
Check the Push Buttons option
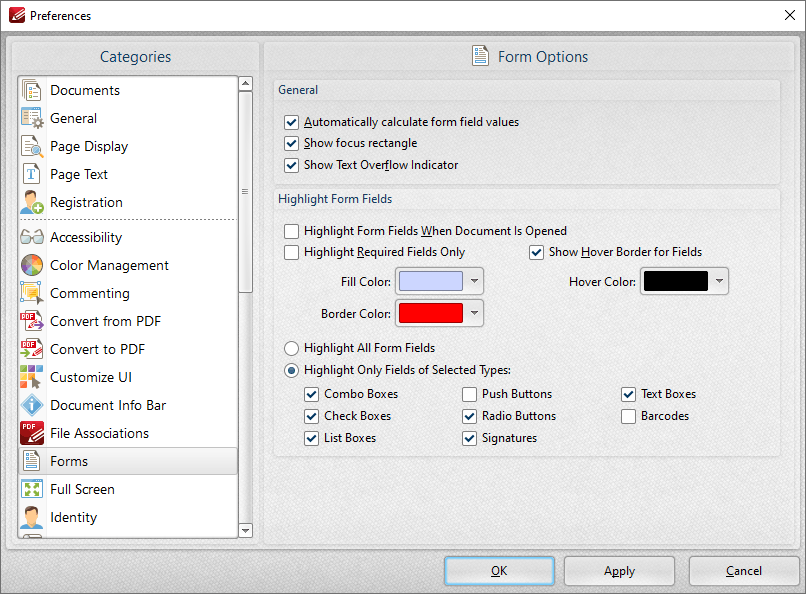pos(469,394)
